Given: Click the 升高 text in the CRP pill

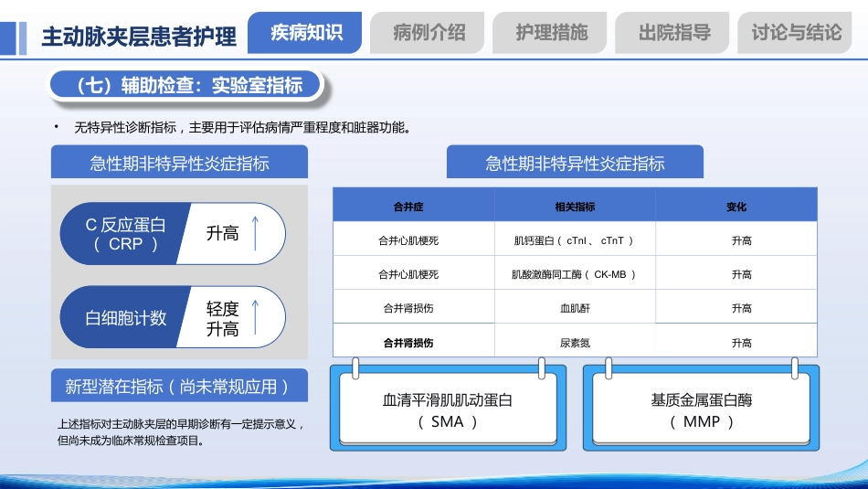Looking at the screenshot, I should pos(223,233).
